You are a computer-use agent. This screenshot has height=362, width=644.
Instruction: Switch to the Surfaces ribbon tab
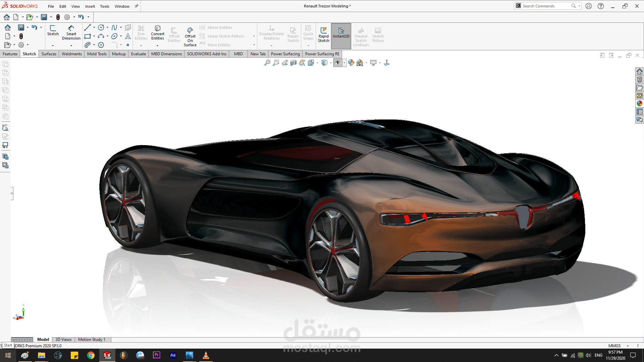click(x=49, y=54)
